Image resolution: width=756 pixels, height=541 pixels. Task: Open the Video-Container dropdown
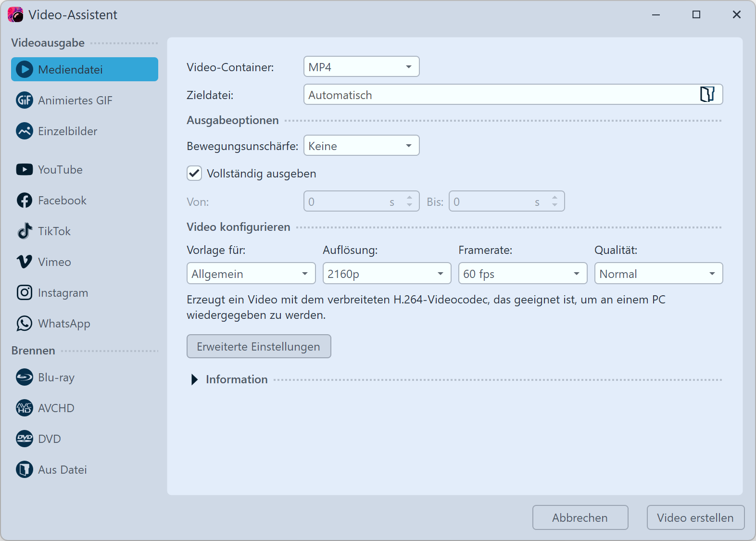click(x=361, y=67)
